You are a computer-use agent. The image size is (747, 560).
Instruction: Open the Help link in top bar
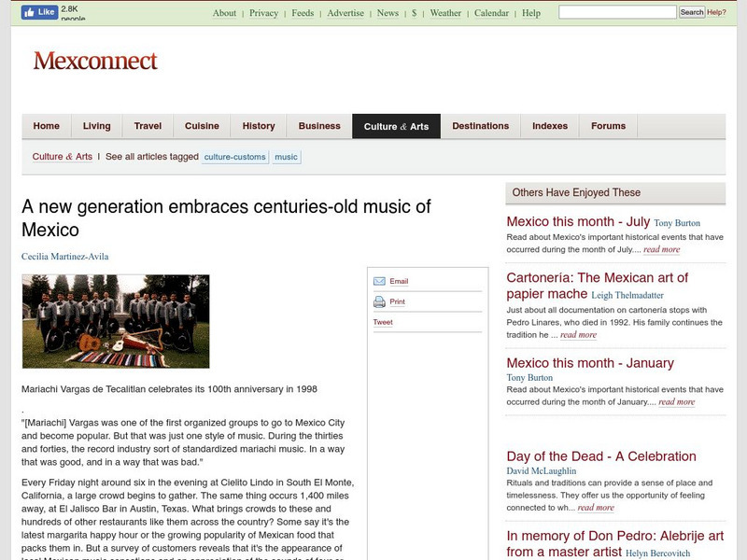531,13
